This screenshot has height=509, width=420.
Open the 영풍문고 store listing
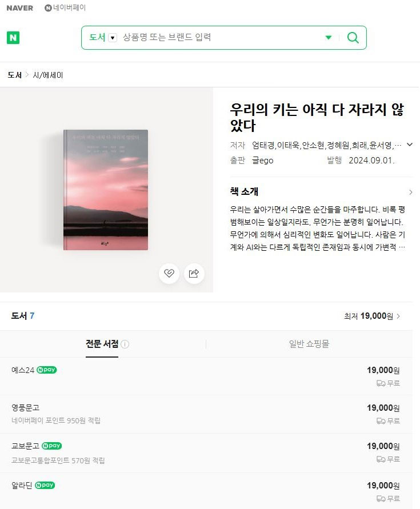click(26, 408)
